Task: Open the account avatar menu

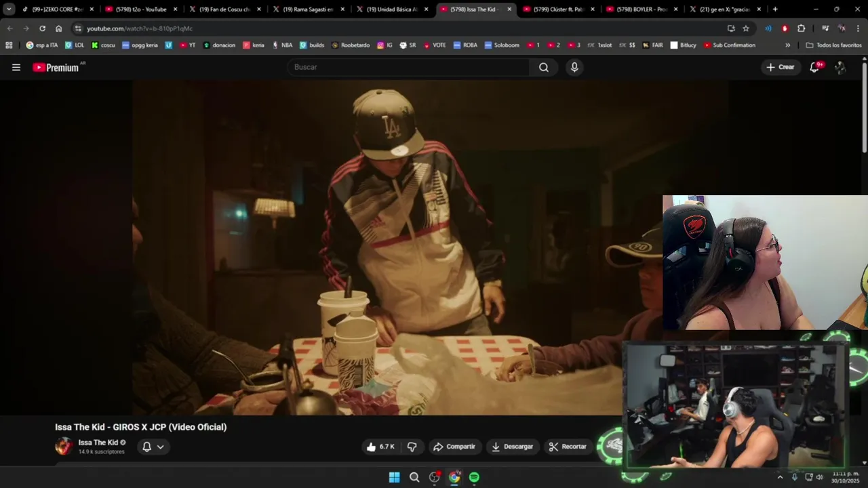Action: [840, 67]
